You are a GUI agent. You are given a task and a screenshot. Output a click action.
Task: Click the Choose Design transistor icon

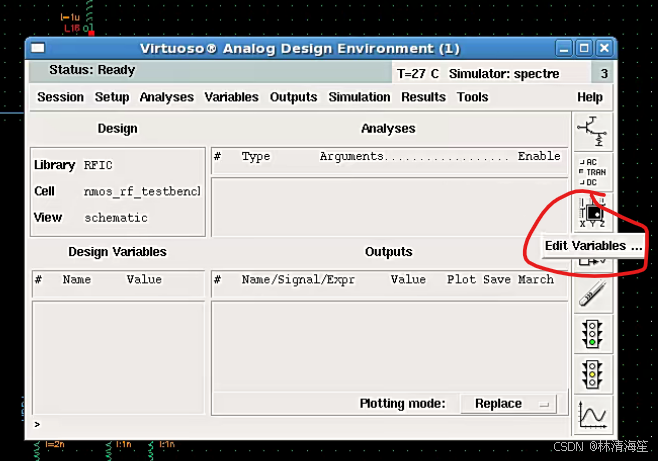593,131
